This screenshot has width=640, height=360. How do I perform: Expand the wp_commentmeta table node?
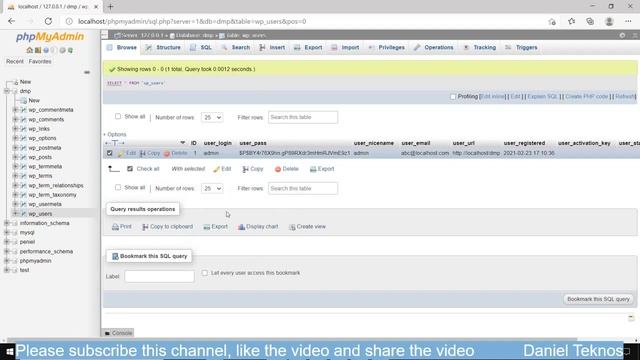click(15, 110)
